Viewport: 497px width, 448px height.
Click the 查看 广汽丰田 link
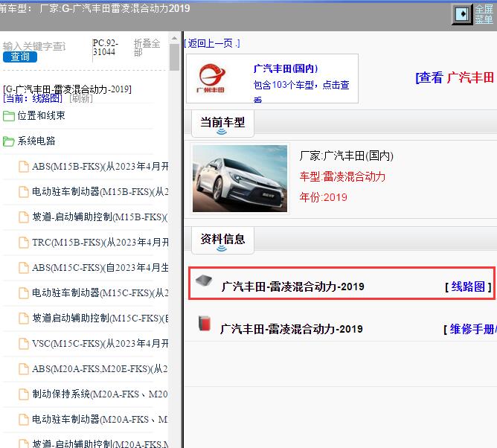tap(455, 77)
